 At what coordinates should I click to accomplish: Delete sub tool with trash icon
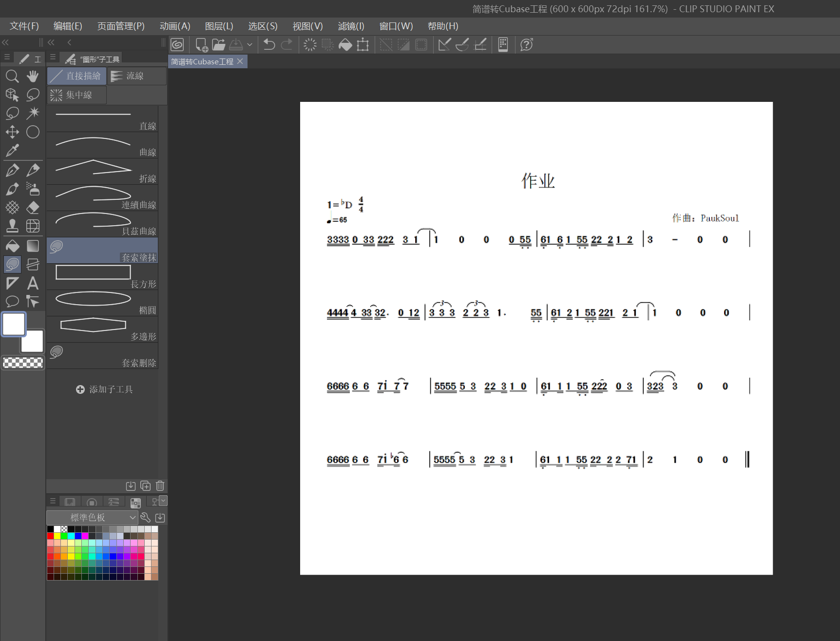[160, 486]
